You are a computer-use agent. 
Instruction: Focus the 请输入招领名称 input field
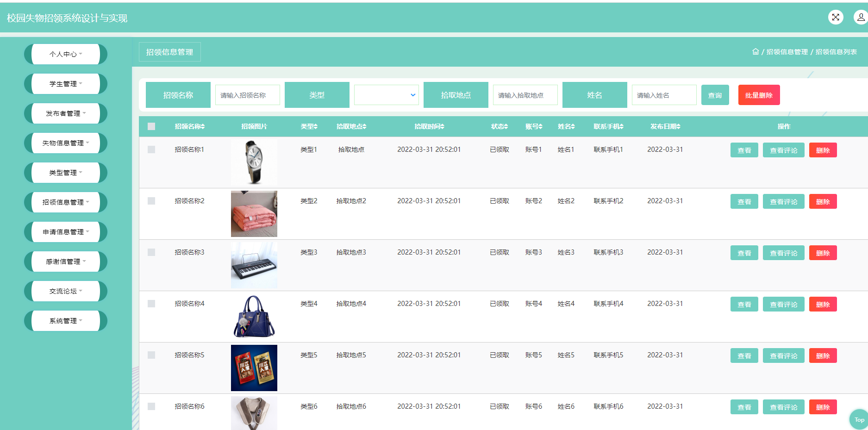[x=248, y=95]
